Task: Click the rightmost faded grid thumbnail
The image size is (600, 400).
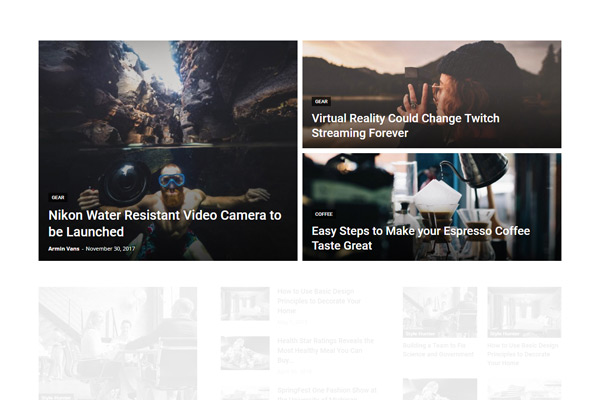Action: click(524, 310)
